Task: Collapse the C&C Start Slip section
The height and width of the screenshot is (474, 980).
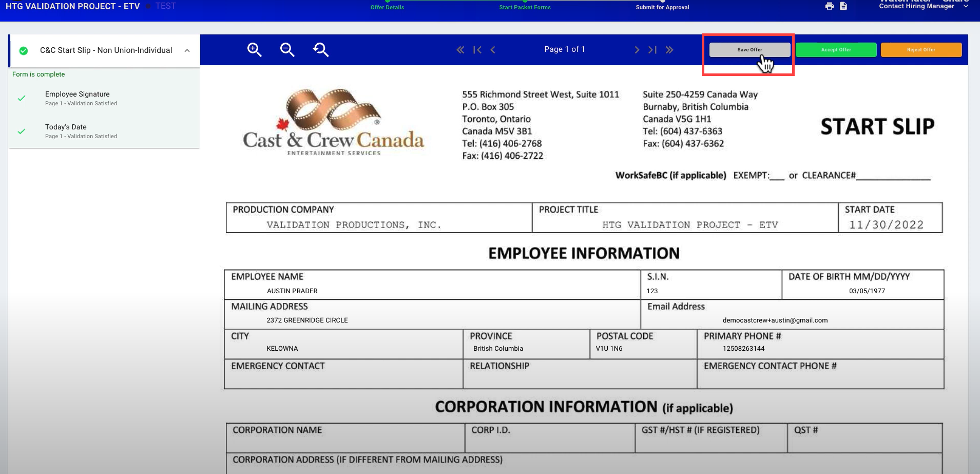Action: [x=187, y=50]
